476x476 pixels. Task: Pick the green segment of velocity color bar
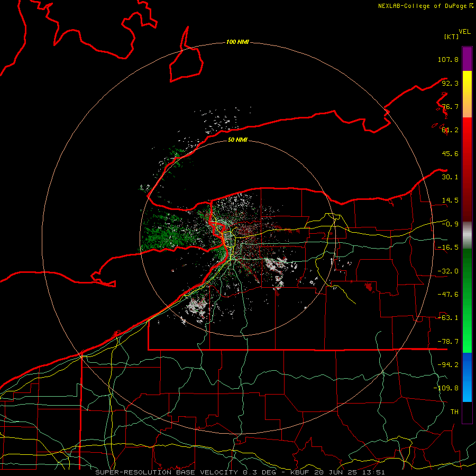pos(467,300)
